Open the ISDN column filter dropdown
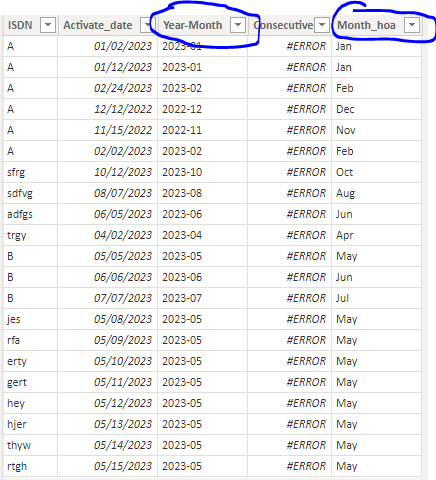 48,25
